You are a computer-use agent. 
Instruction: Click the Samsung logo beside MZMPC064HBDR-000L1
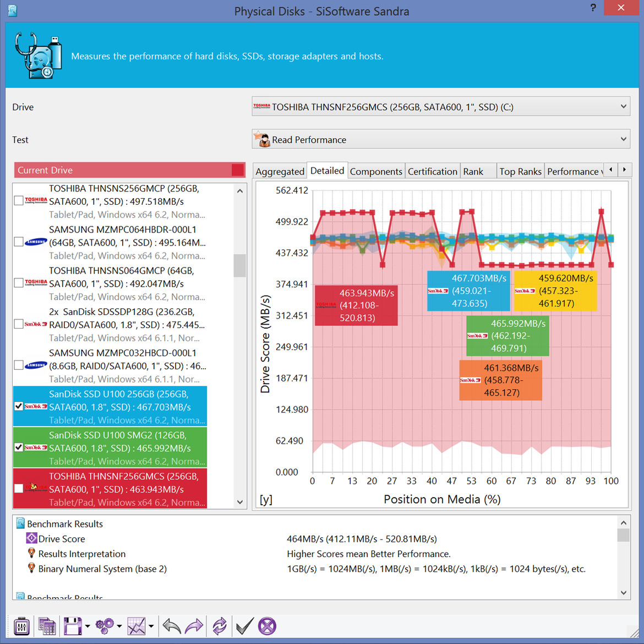click(x=36, y=242)
